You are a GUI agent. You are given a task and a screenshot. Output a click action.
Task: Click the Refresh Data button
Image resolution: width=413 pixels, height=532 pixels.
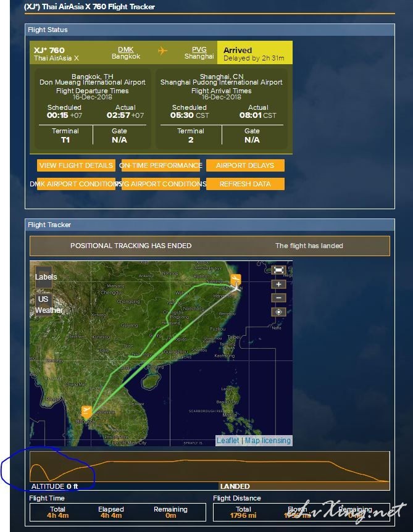(x=245, y=184)
